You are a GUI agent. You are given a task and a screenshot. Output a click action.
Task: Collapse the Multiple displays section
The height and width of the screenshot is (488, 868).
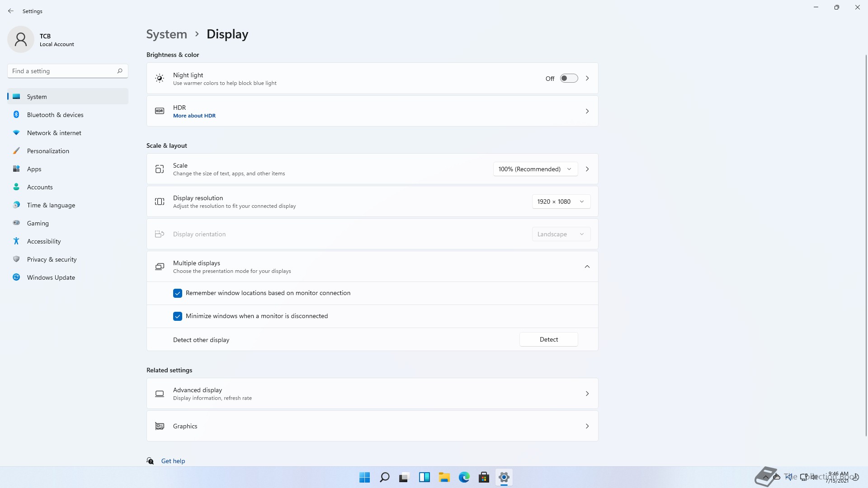[x=587, y=267]
